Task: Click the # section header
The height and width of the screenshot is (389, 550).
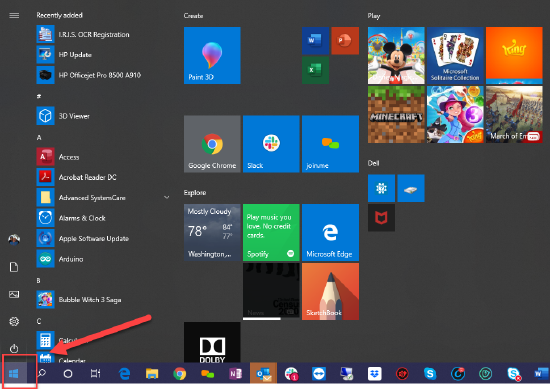Action: tap(39, 96)
